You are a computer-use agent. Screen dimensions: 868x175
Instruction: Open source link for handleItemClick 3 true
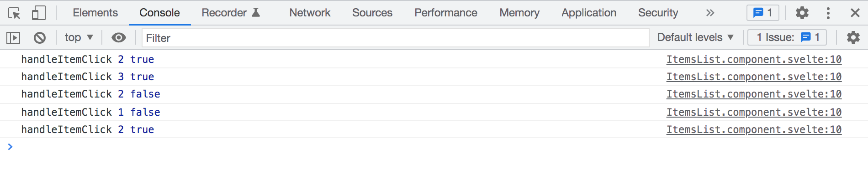[x=754, y=77]
